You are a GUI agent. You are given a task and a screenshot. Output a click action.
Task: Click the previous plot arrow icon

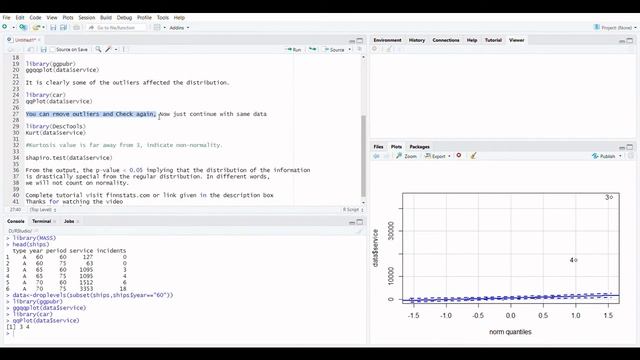point(376,156)
